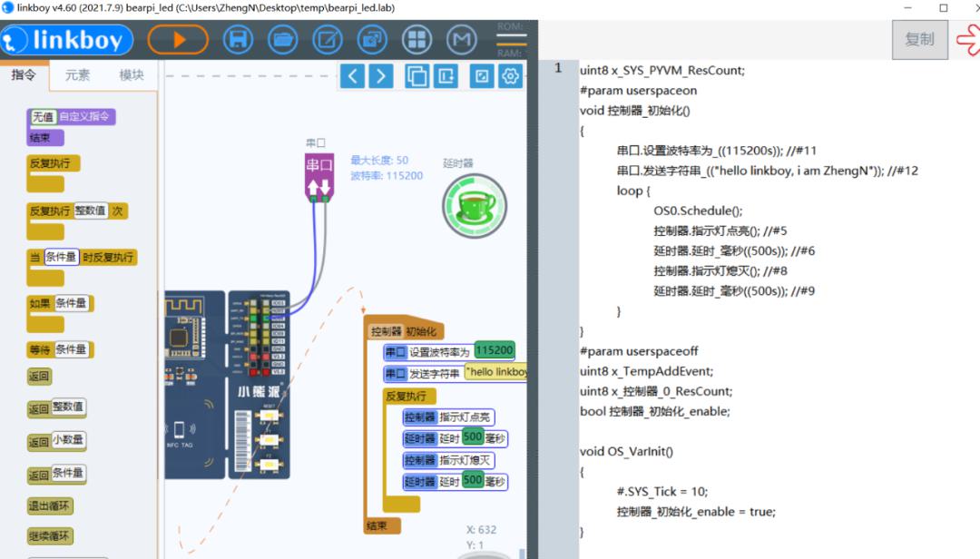Click the stacked windows icon in the toolbar
This screenshot has height=559, width=980.
click(372, 40)
